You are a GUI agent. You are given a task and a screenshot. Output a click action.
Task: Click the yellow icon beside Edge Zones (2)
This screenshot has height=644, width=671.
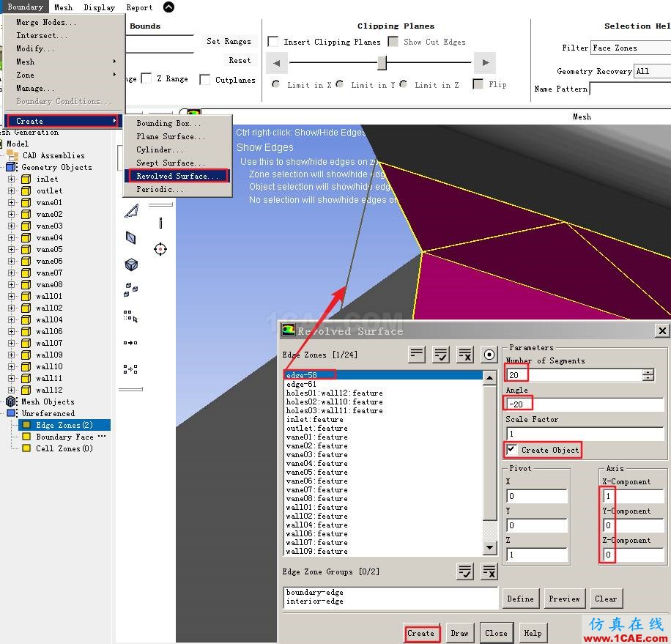coord(26,425)
